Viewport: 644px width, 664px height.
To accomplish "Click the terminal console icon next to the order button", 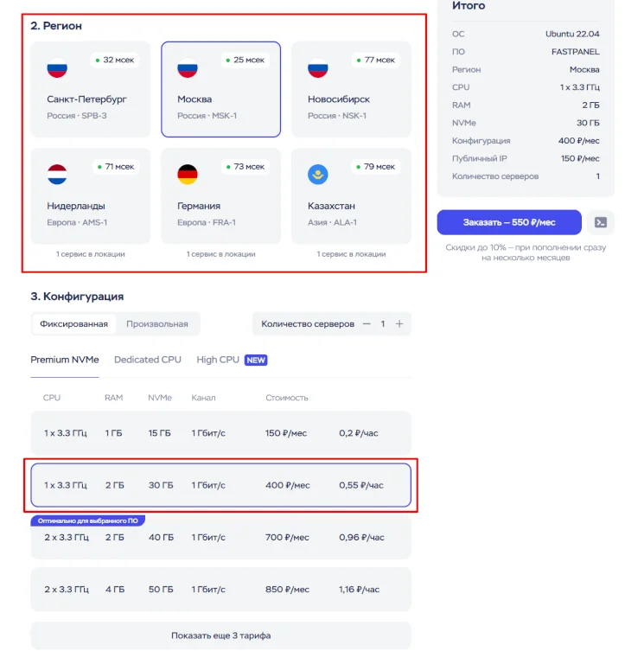I will pyautogui.click(x=601, y=222).
